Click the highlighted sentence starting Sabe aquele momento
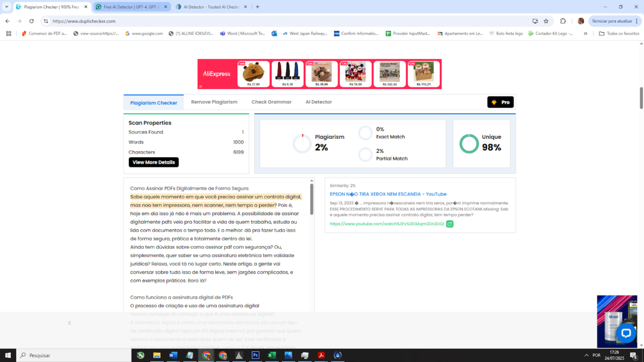The image size is (644, 362). tap(216, 201)
